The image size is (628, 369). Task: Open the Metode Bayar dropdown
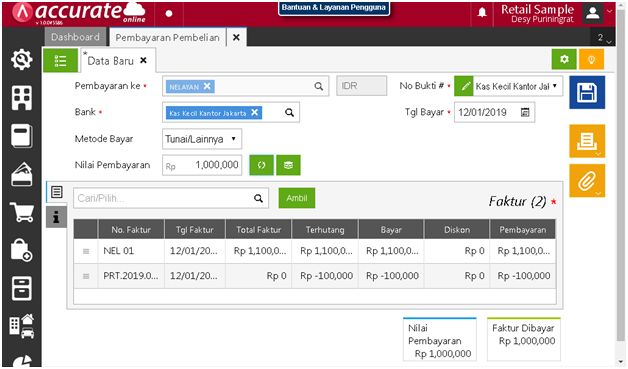click(202, 139)
